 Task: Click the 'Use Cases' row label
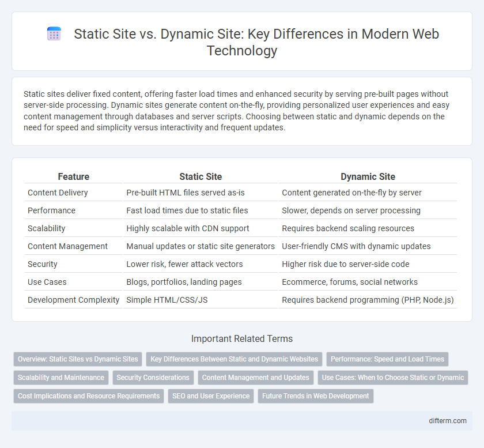[74, 282]
